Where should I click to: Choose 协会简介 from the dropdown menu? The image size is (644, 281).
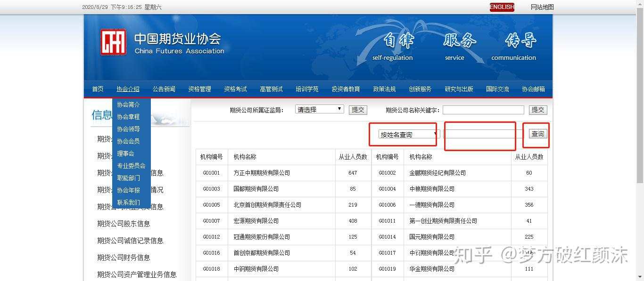coord(129,104)
